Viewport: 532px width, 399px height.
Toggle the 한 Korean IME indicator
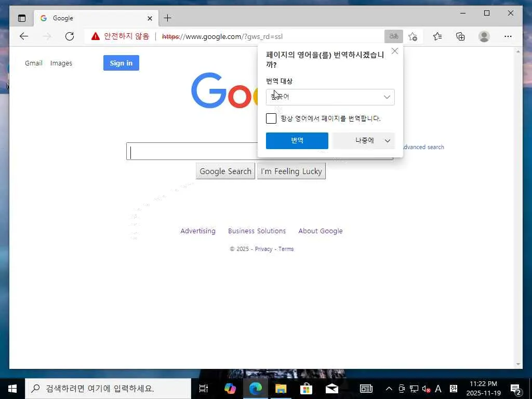pos(453,389)
